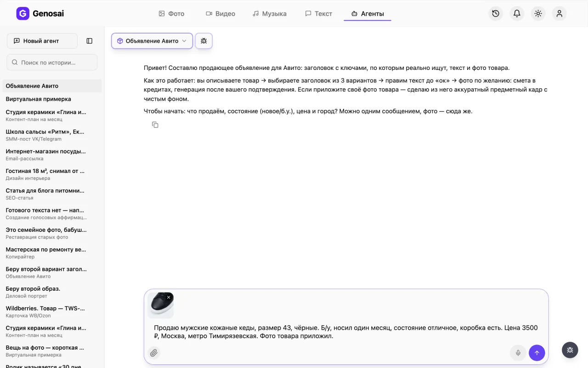Open notifications bell icon
The image size is (588, 368).
pos(517,14)
